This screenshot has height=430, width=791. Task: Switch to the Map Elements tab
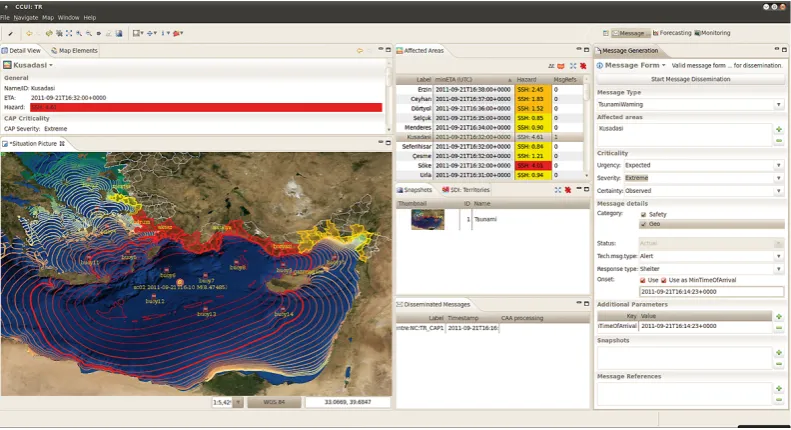click(x=74, y=50)
